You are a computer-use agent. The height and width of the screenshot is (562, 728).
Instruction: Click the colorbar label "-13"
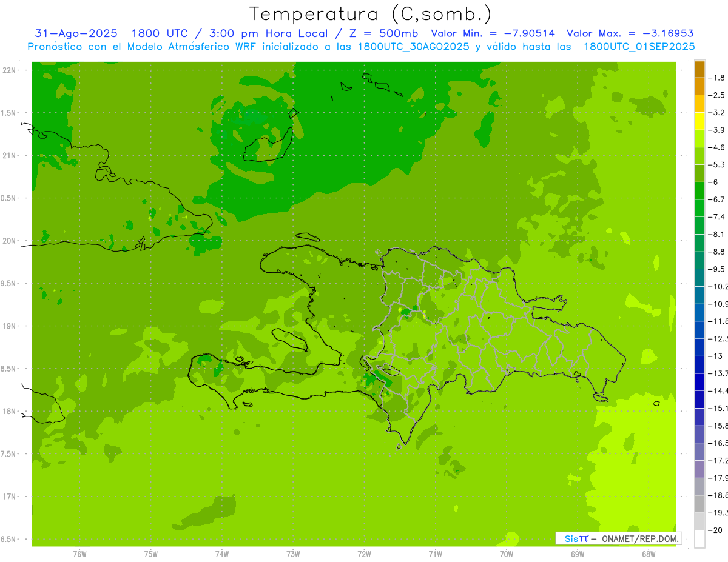click(715, 356)
